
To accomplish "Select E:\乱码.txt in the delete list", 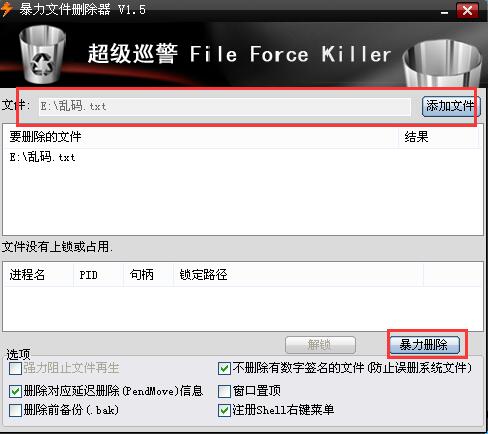I will (x=42, y=157).
